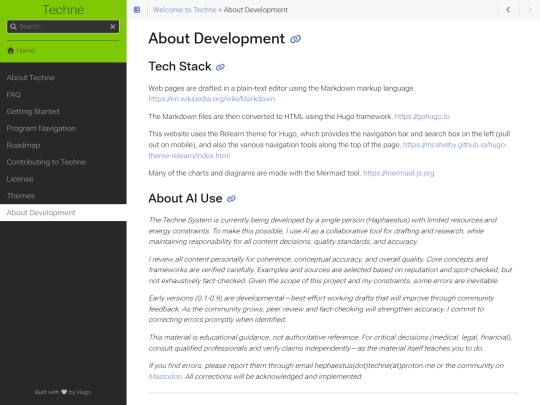
Task: Open the Wikipedia Markdown link
Action: pyautogui.click(x=211, y=99)
